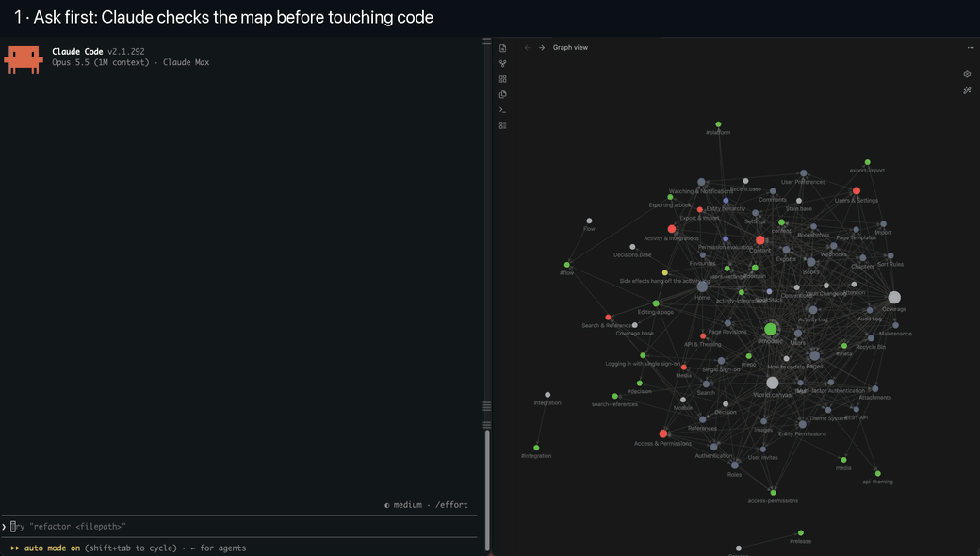980x556 pixels.
Task: Click the Coverage node in graph
Action: pyautogui.click(x=894, y=298)
